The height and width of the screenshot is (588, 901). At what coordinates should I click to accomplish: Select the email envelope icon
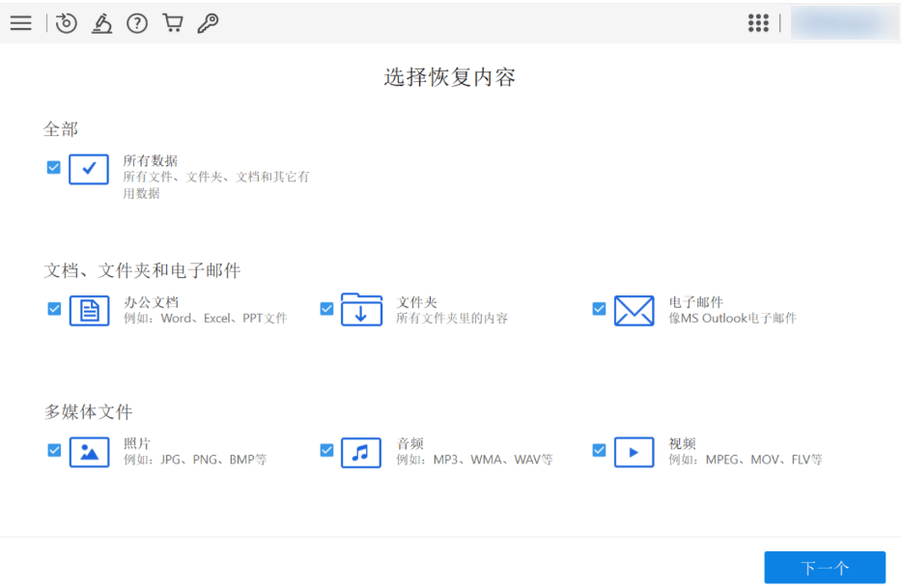[x=634, y=310]
